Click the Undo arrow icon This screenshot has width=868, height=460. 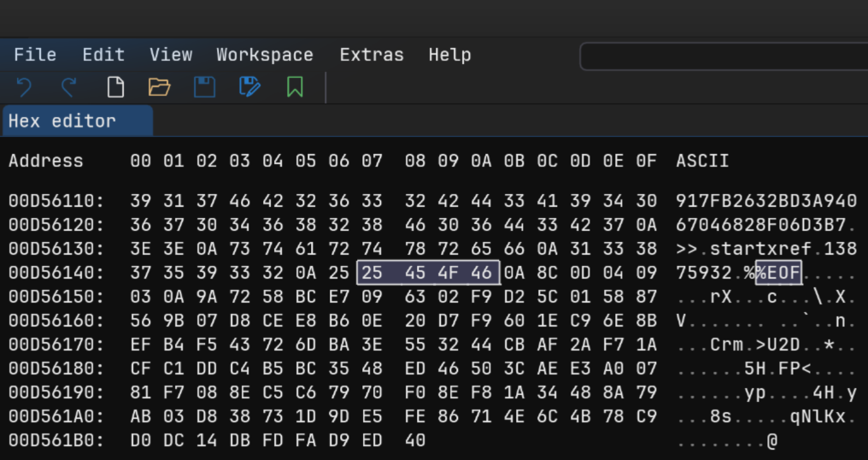pyautogui.click(x=24, y=86)
